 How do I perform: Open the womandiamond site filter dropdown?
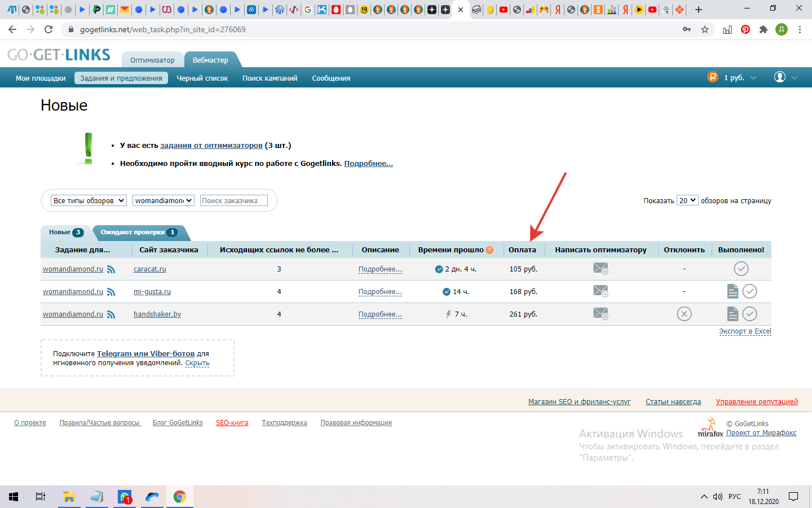(x=164, y=200)
